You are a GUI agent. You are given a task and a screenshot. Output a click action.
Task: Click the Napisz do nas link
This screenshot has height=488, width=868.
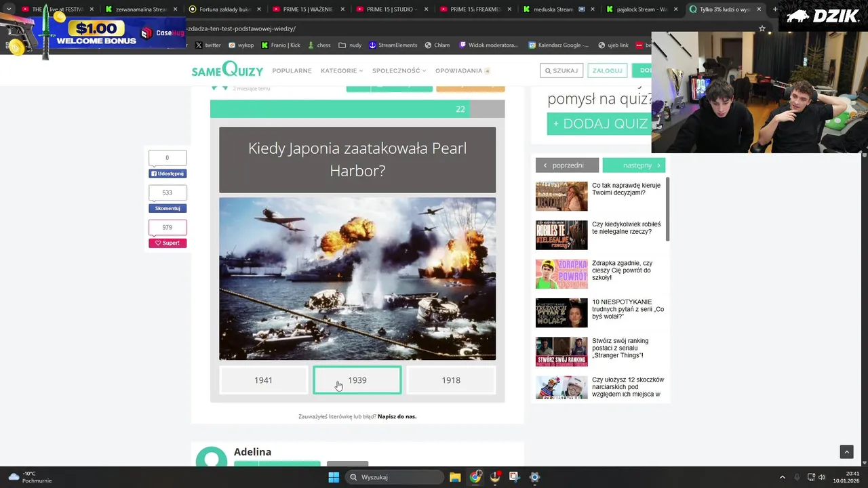click(397, 416)
